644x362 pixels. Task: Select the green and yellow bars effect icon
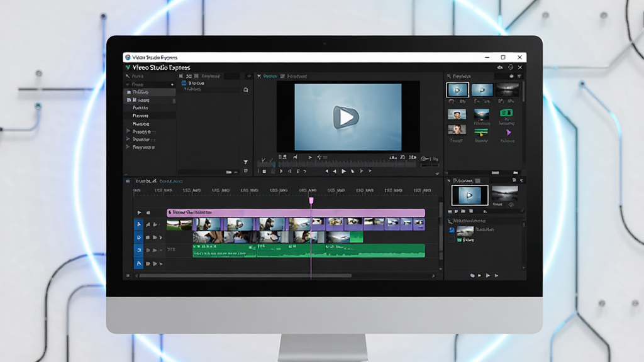[481, 132]
